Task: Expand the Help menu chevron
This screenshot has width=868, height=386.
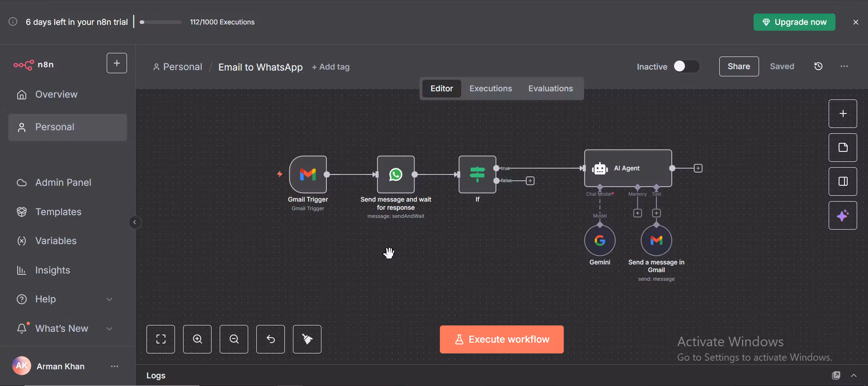Action: point(109,299)
